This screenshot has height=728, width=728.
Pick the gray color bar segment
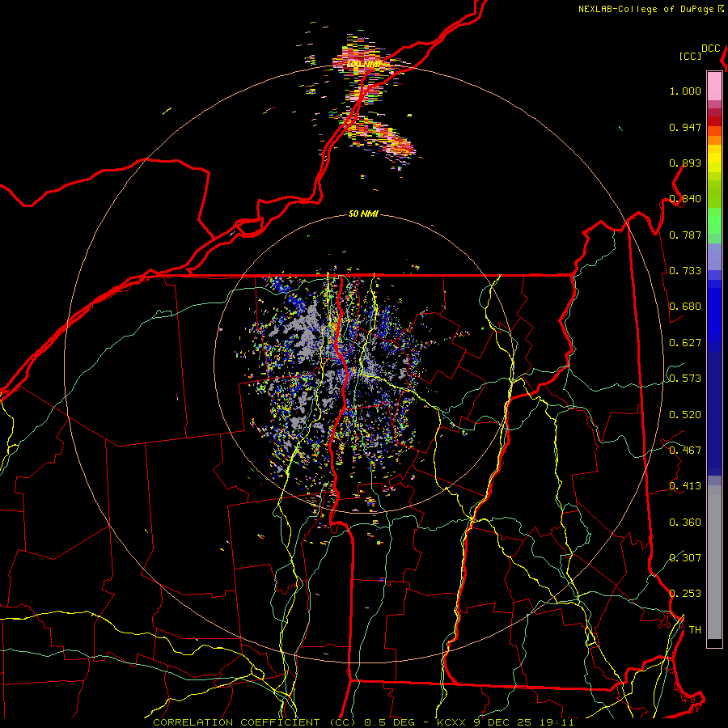[x=714, y=562]
